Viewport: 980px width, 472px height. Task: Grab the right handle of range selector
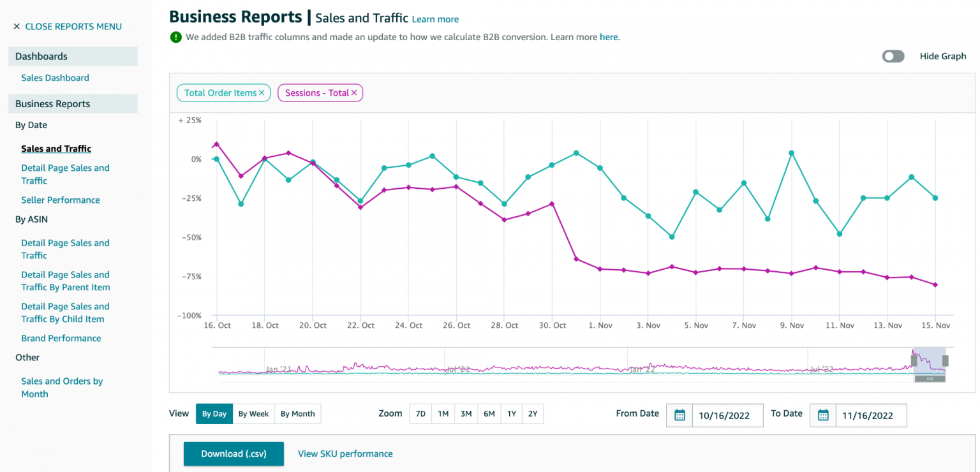(946, 361)
